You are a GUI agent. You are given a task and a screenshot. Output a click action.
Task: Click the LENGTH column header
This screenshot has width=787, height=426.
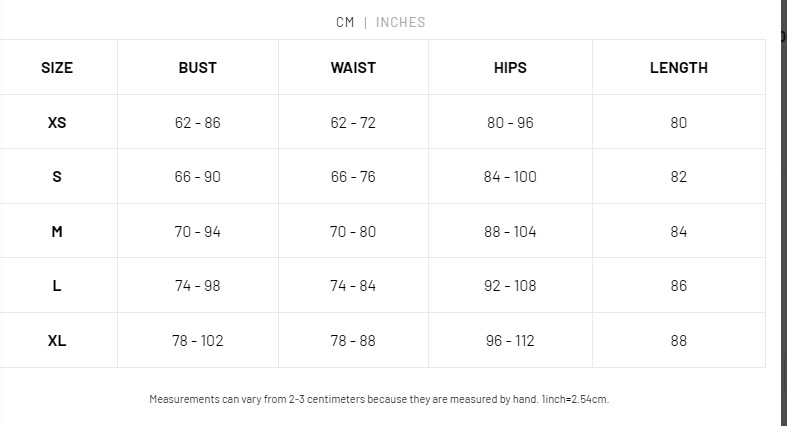point(679,68)
